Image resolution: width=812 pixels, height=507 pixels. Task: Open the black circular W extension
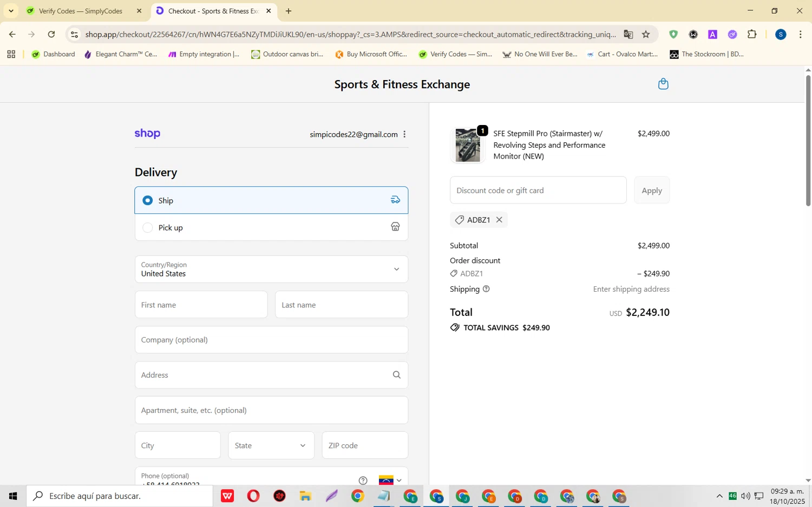[693, 35]
